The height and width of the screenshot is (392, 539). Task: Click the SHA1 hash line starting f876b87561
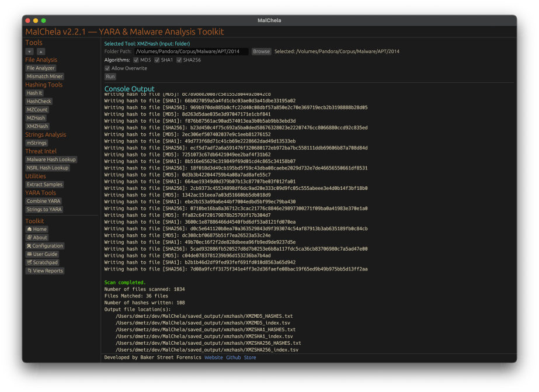tap(200, 121)
